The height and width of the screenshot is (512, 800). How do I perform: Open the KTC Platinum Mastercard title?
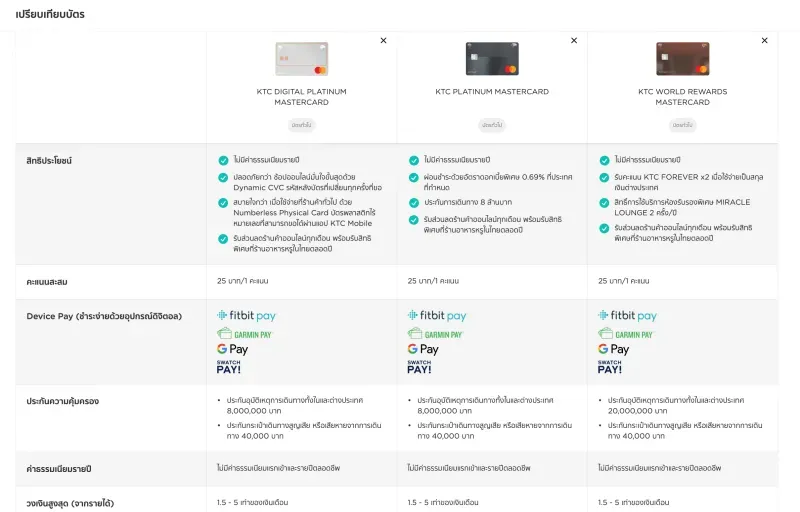[x=492, y=92]
